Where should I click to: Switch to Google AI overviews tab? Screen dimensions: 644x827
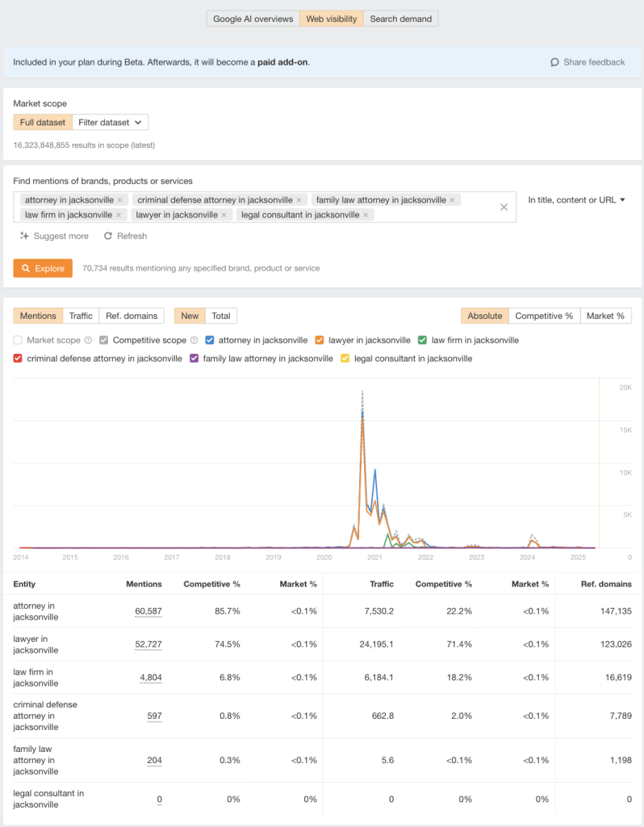click(253, 19)
